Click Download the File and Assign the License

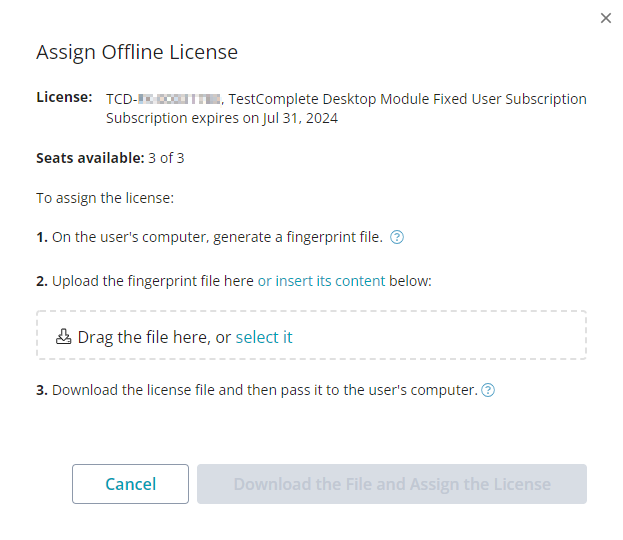point(392,484)
